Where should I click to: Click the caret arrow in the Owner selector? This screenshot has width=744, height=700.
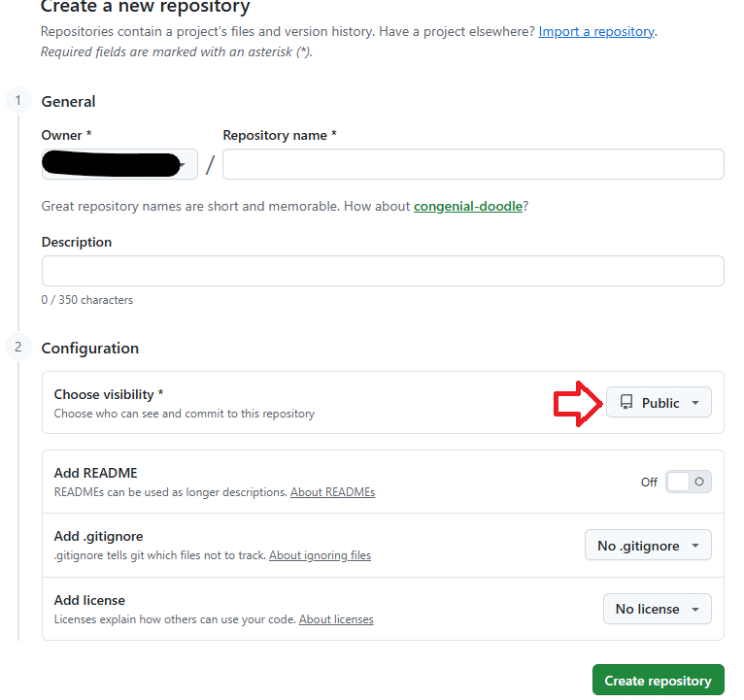pyautogui.click(x=183, y=166)
